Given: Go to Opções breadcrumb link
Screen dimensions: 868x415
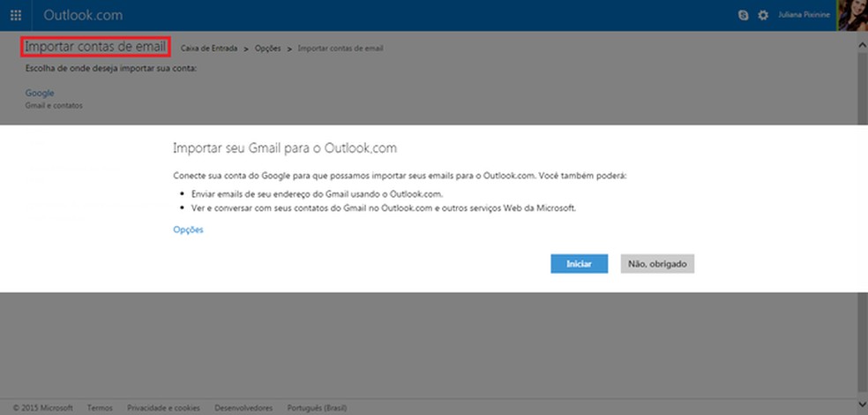Looking at the screenshot, I should (x=268, y=49).
